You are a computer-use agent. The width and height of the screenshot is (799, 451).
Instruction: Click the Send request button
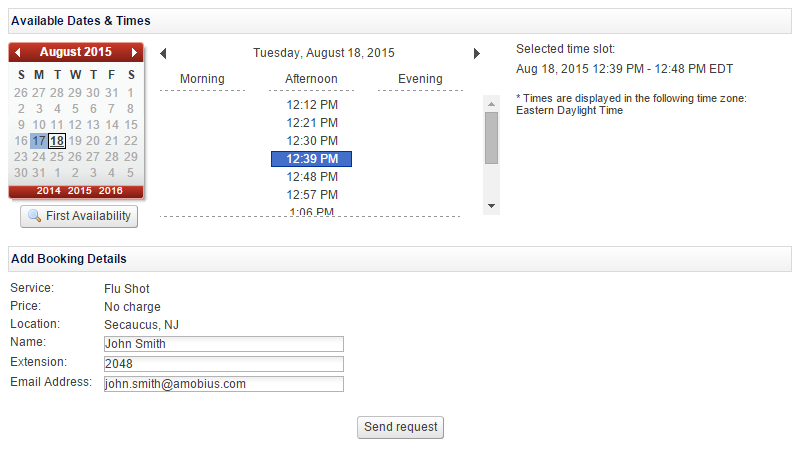pos(401,427)
